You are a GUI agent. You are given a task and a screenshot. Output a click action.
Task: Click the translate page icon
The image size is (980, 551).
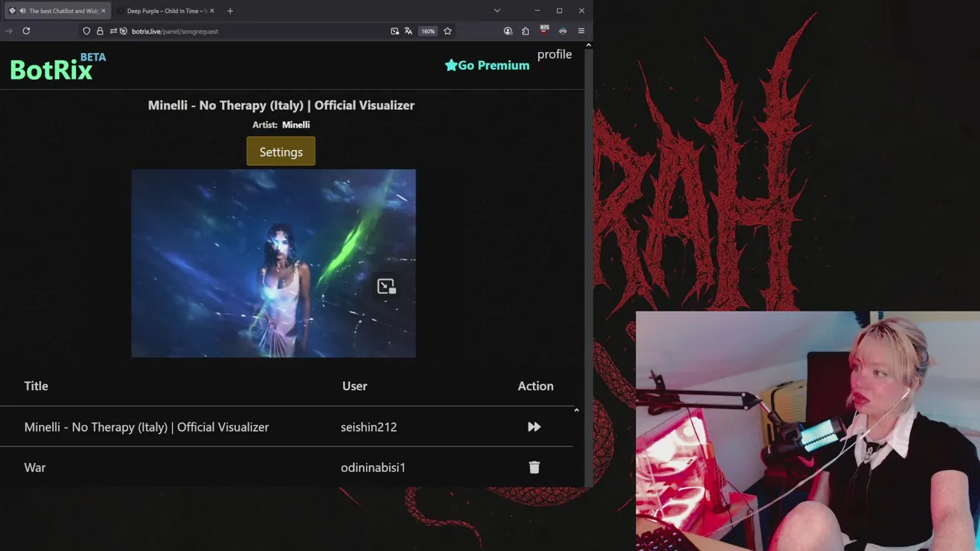(x=408, y=31)
